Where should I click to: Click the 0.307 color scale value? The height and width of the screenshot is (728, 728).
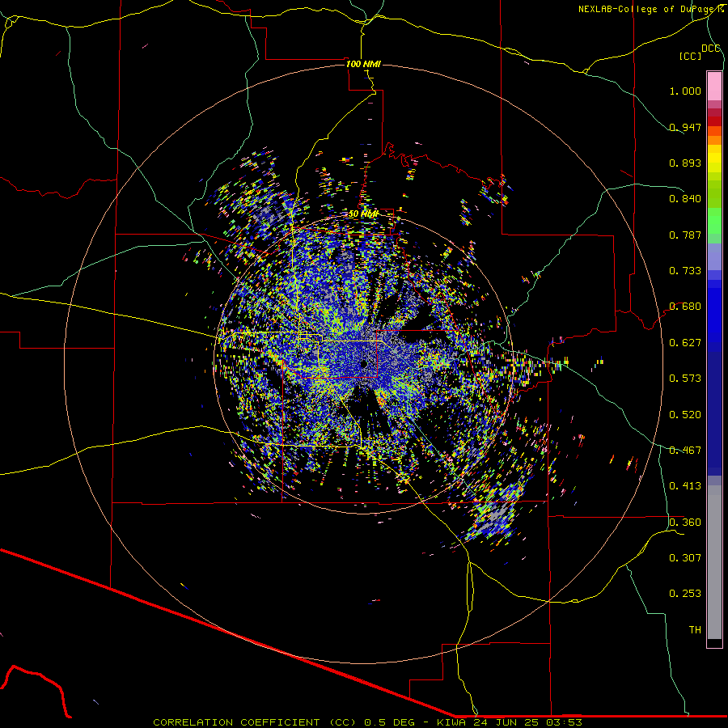pos(685,558)
